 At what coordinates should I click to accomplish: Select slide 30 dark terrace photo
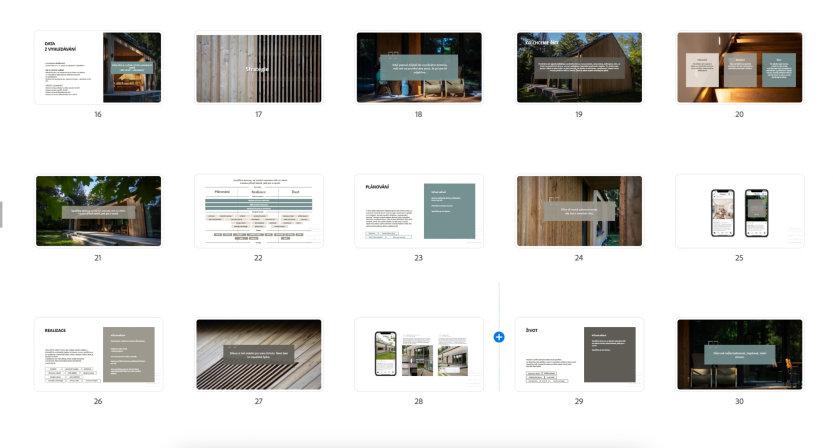[x=740, y=354]
